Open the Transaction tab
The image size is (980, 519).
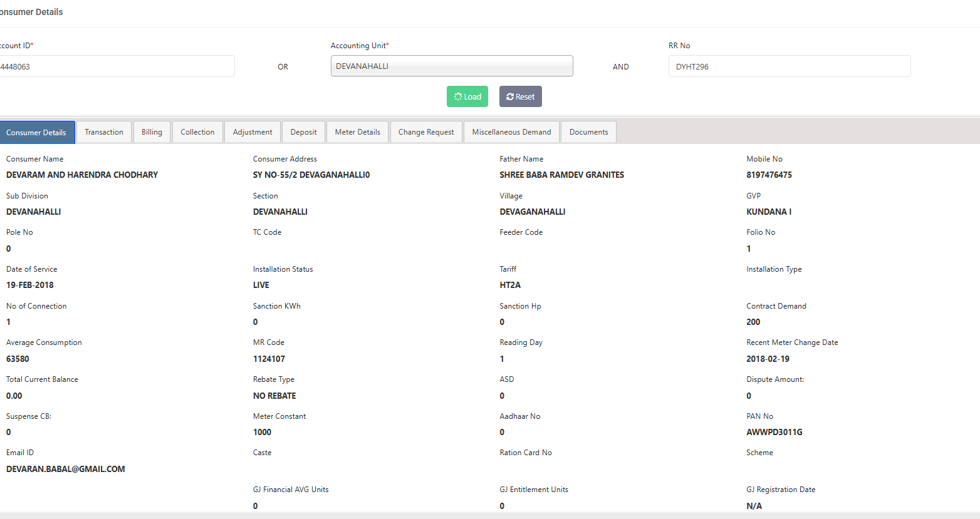point(104,132)
